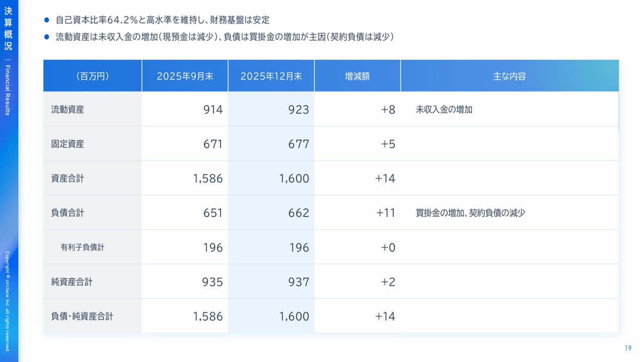This screenshot has height=362, width=644.
Task: Select the 固定資産 row label
Action: [x=67, y=144]
